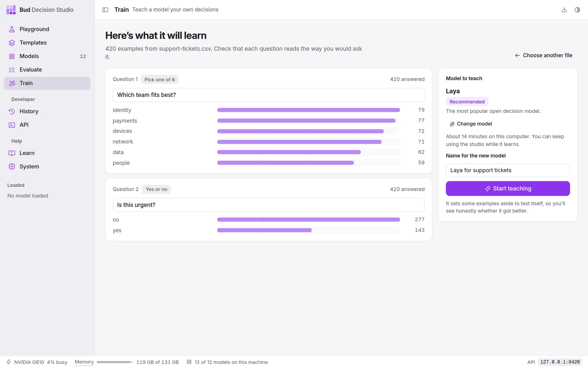The width and height of the screenshot is (588, 368).
Task: Click the '4% busy' GPU status
Action: 57,362
